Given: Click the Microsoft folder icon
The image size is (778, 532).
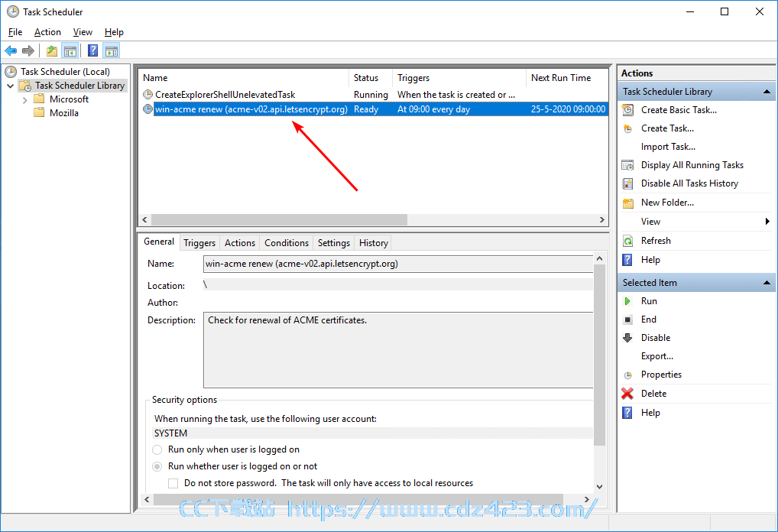Looking at the screenshot, I should tap(39, 99).
